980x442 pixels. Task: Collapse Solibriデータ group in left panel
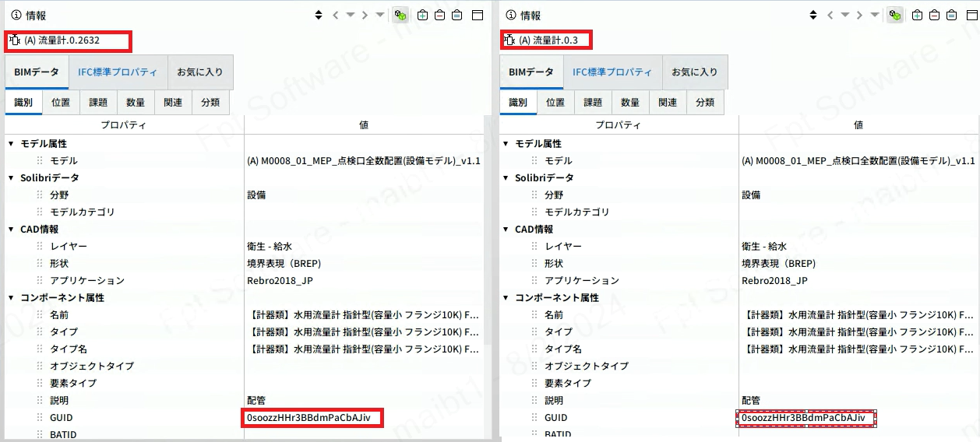[x=11, y=178]
